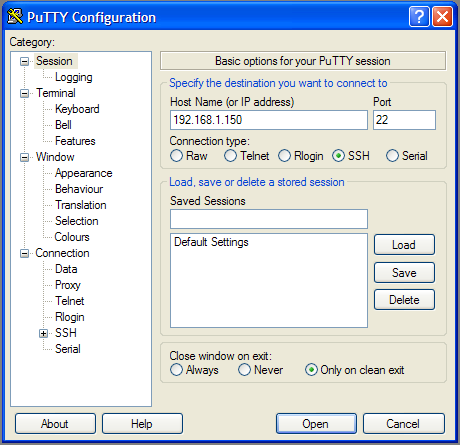Click the Help button
The image size is (460, 445).
point(142,424)
